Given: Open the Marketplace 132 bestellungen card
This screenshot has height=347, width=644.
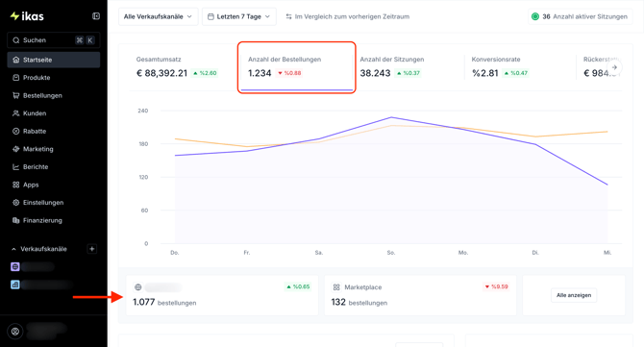Looking at the screenshot, I should point(420,295).
